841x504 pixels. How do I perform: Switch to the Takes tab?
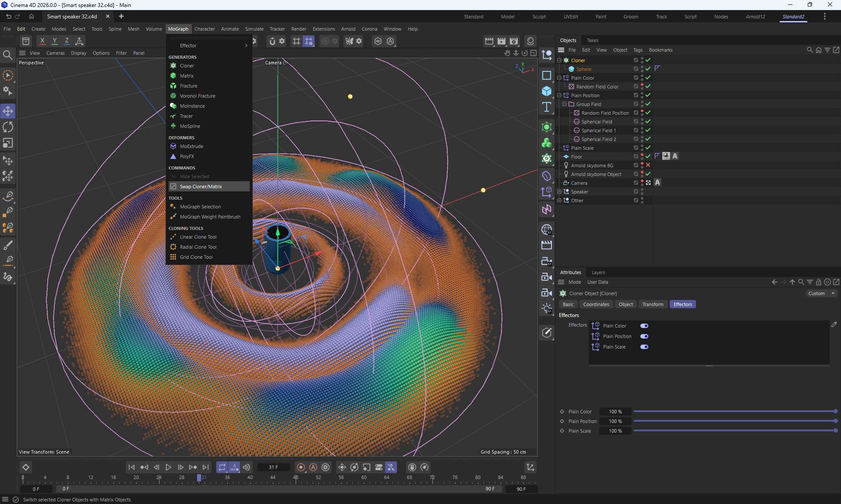point(592,40)
